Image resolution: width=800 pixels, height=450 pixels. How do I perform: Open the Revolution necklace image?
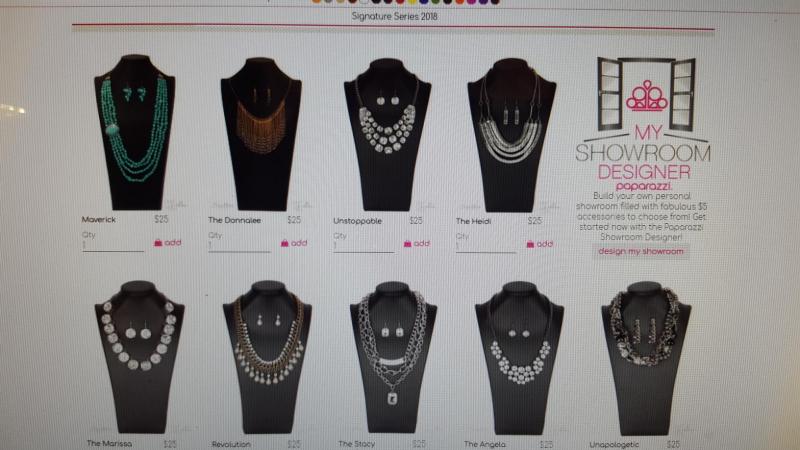tap(267, 357)
